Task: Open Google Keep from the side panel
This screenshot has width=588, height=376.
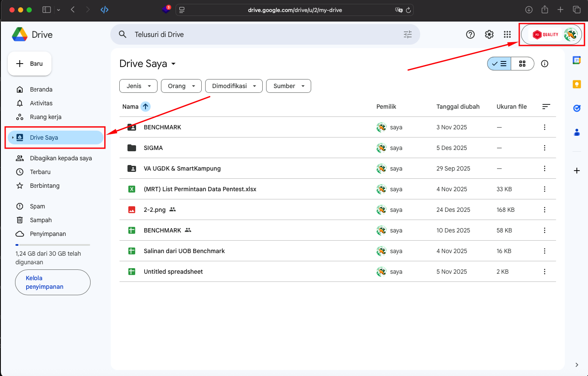Action: [577, 84]
